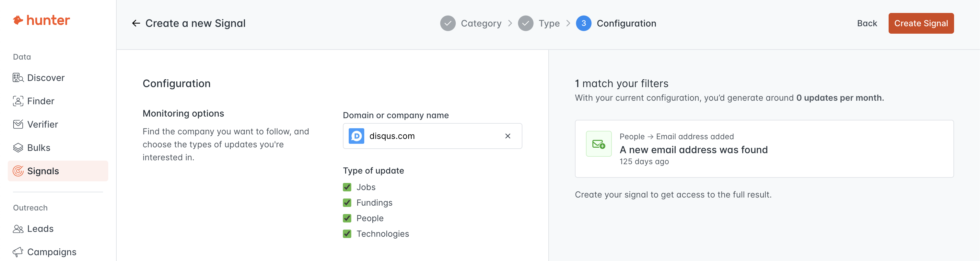The width and height of the screenshot is (980, 261).
Task: Open Discover from sidebar icon
Action: tap(18, 78)
